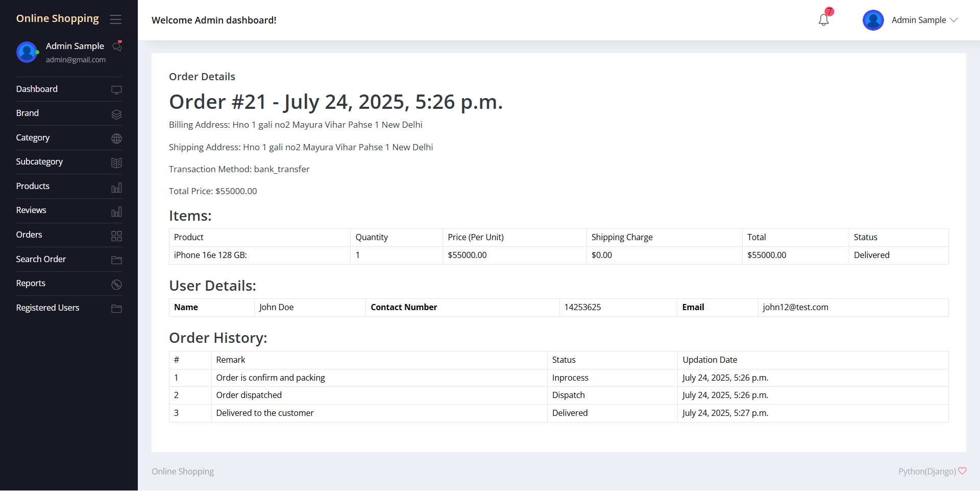Click the Transaction Method: bank_transfer text
The height and width of the screenshot is (491, 980).
click(239, 169)
